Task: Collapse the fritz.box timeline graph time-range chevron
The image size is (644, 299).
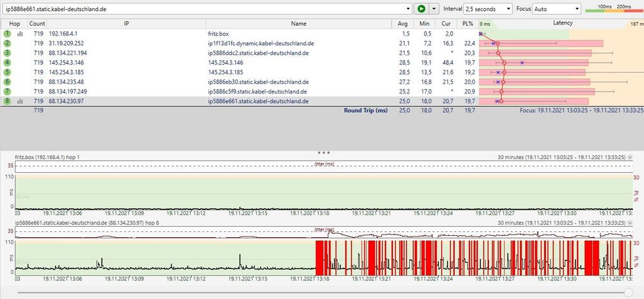Action: click(x=630, y=157)
